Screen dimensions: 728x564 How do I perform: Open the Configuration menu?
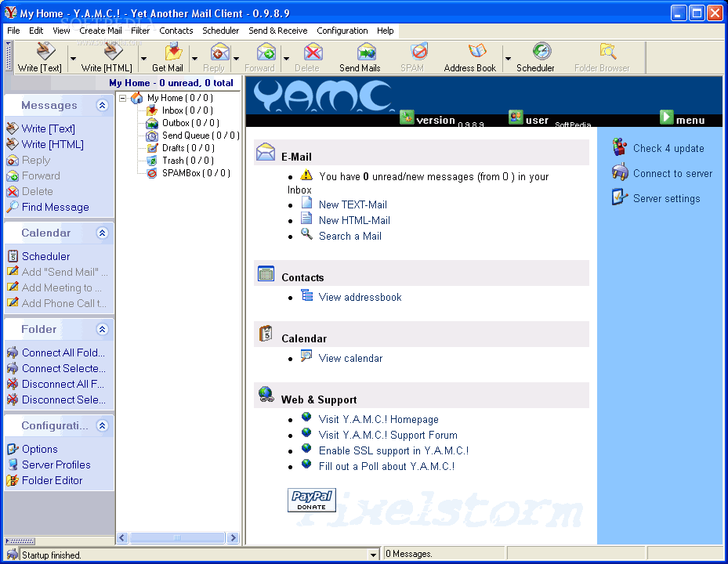point(342,31)
